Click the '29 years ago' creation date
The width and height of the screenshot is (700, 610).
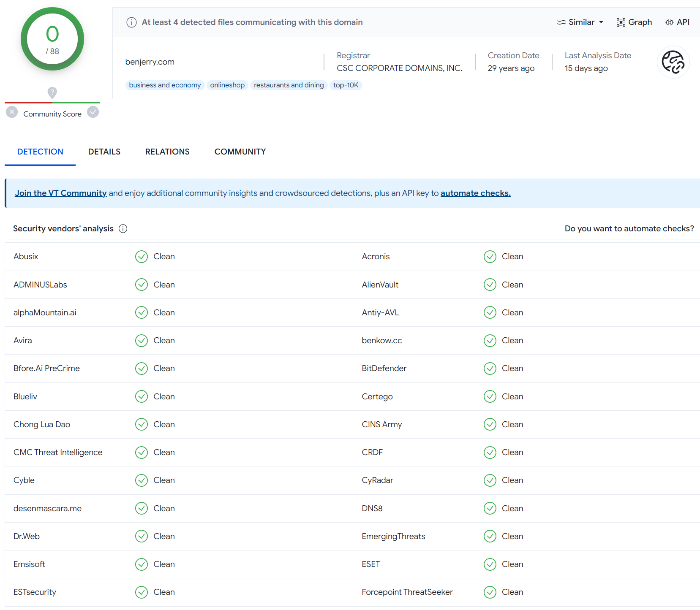tap(511, 68)
